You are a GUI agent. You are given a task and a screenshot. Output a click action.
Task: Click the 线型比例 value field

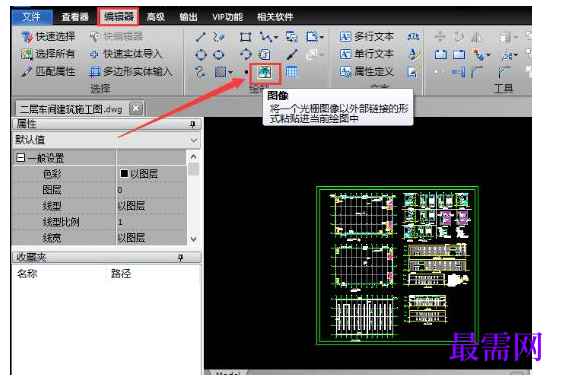(x=151, y=222)
